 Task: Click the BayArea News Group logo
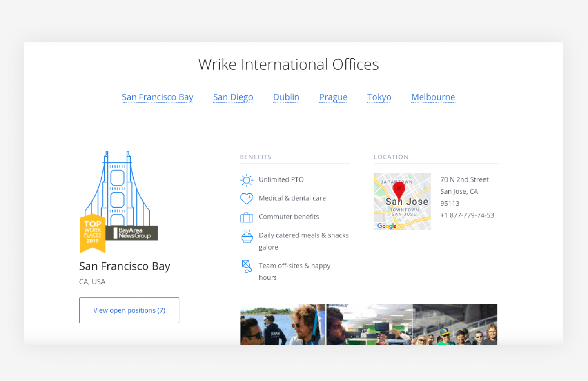click(131, 233)
